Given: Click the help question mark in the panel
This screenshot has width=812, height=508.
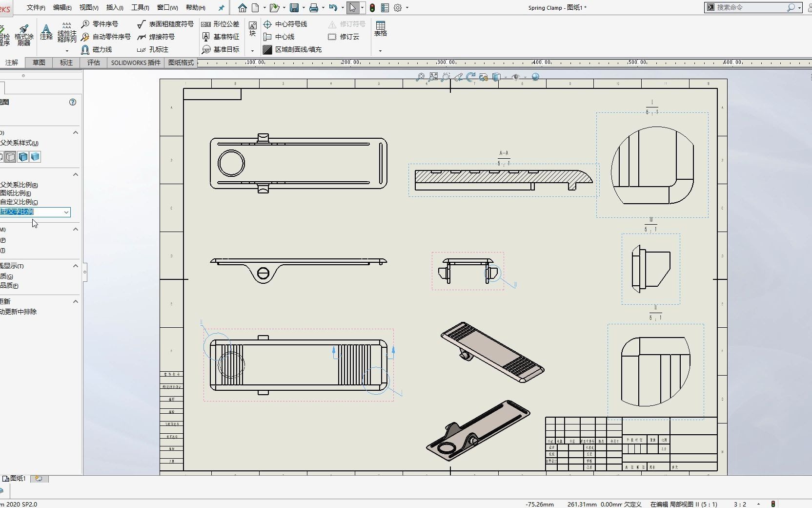Looking at the screenshot, I should (72, 102).
